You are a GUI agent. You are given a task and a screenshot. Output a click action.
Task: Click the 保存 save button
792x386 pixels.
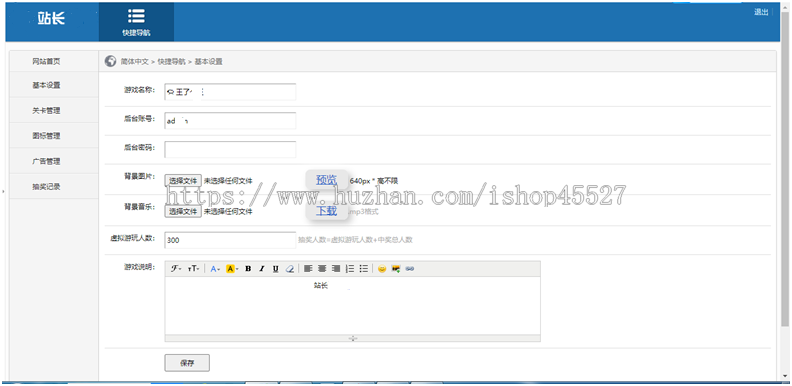click(x=187, y=363)
